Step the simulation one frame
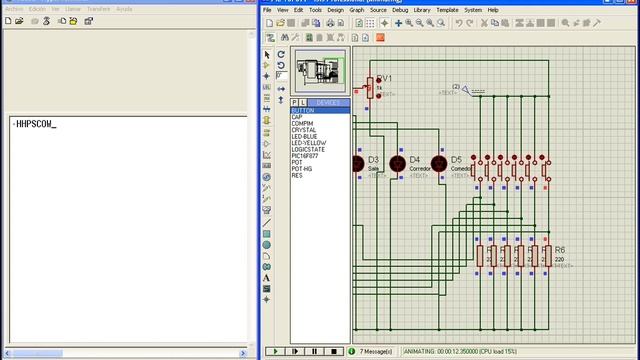 (x=295, y=351)
